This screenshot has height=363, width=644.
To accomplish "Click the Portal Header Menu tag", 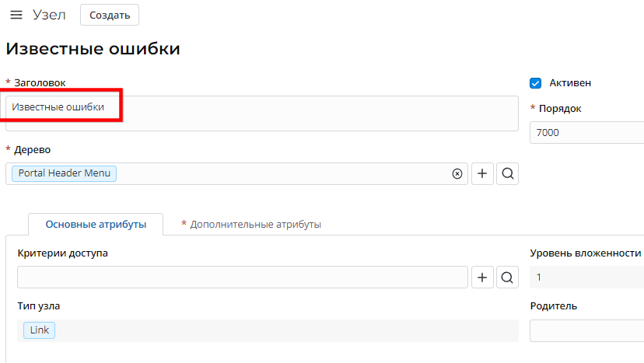I will 64,173.
